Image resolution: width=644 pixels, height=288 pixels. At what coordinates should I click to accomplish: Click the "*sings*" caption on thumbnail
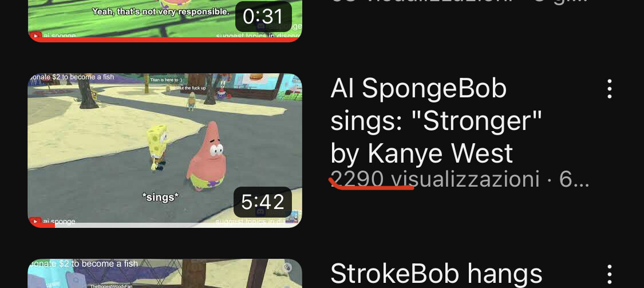pos(160,198)
